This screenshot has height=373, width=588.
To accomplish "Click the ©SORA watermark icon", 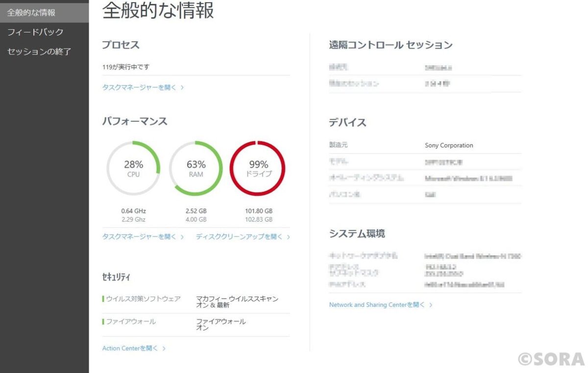I will tap(551, 359).
